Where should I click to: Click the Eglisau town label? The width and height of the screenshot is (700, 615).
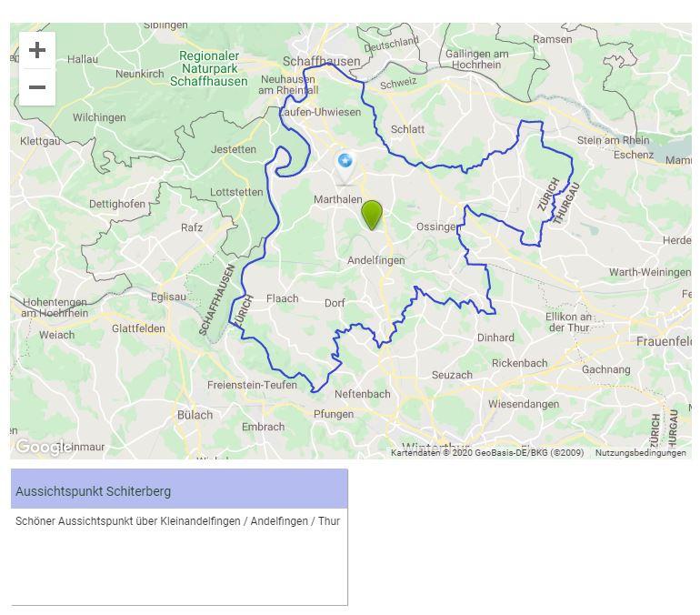168,297
